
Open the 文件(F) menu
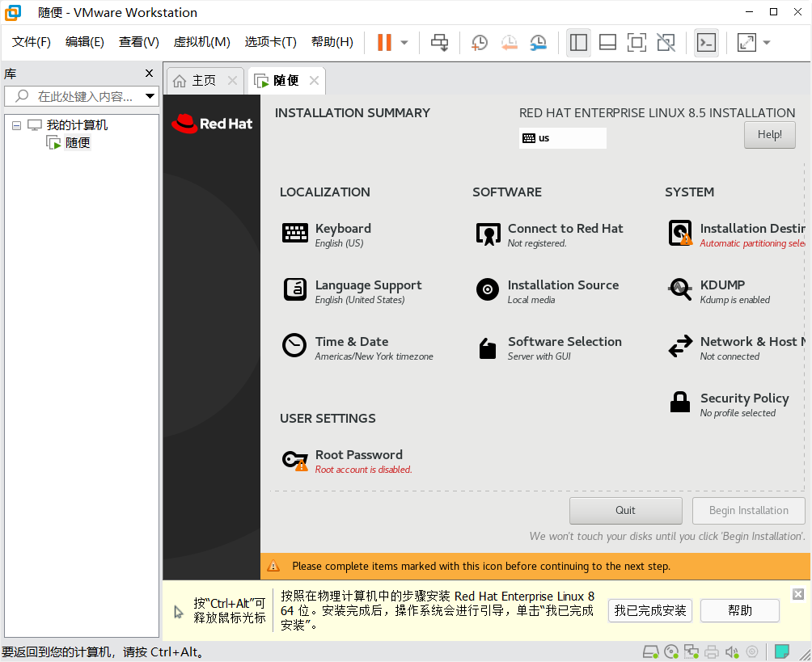click(32, 42)
